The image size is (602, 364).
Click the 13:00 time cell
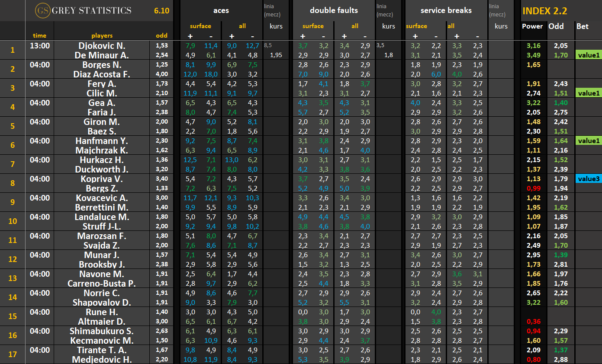click(x=39, y=46)
